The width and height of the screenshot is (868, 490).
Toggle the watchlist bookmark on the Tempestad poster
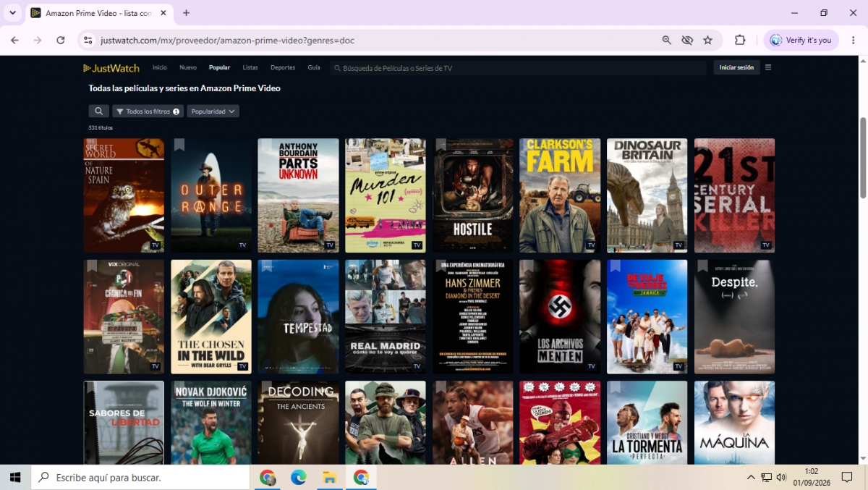266,266
